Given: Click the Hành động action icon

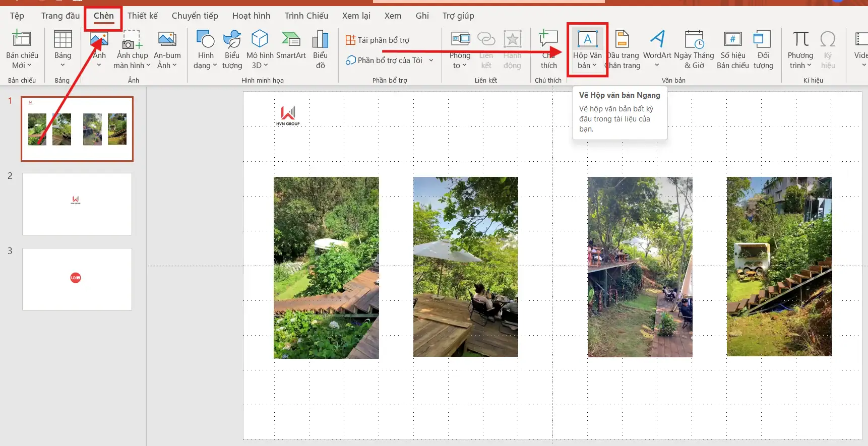Looking at the screenshot, I should tap(512, 49).
